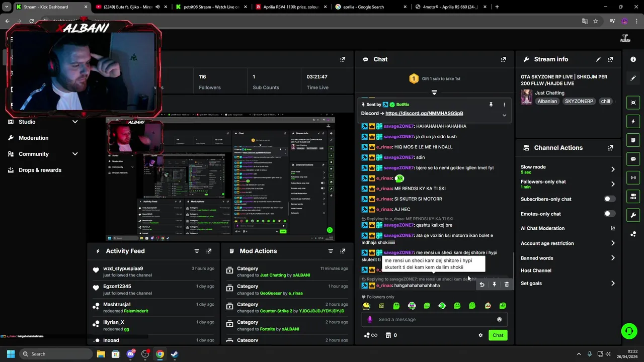Viewport: 644px width, 362px height.
Task: Open the channel points infinity icon
Action: [x=370, y=335]
